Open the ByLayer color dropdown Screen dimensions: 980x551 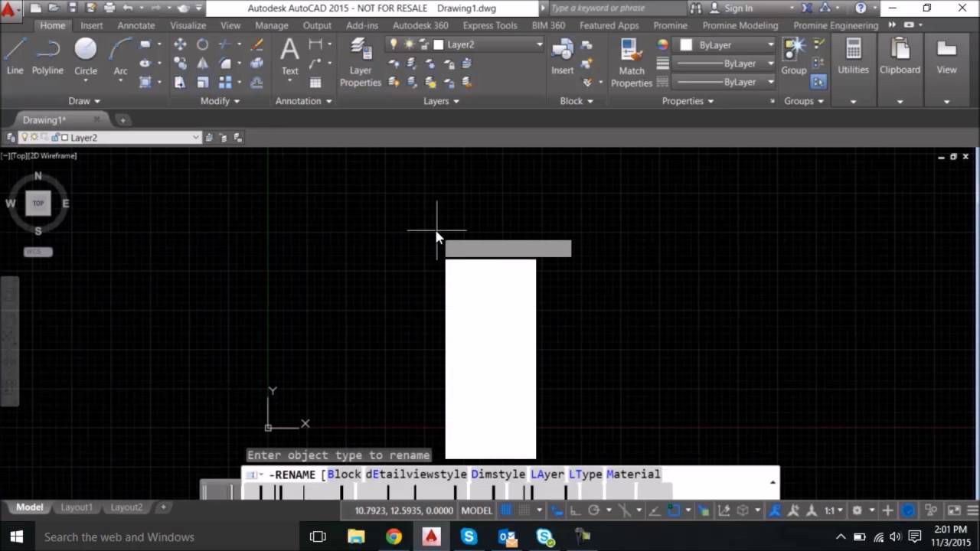tap(771, 45)
